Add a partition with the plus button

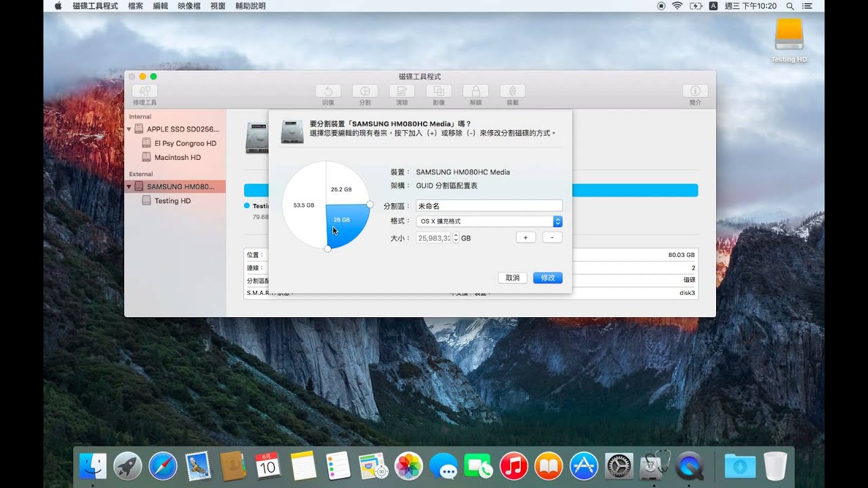[x=526, y=238]
